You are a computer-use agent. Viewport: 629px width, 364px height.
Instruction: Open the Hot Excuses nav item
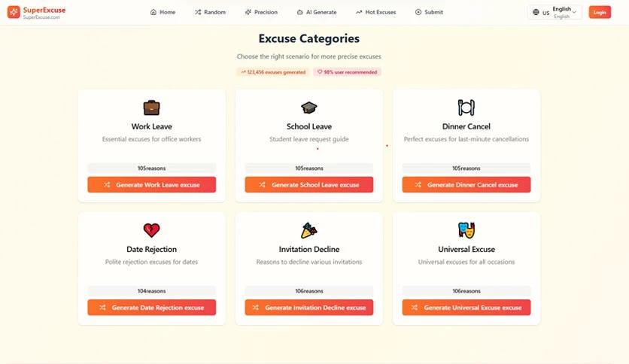point(376,12)
